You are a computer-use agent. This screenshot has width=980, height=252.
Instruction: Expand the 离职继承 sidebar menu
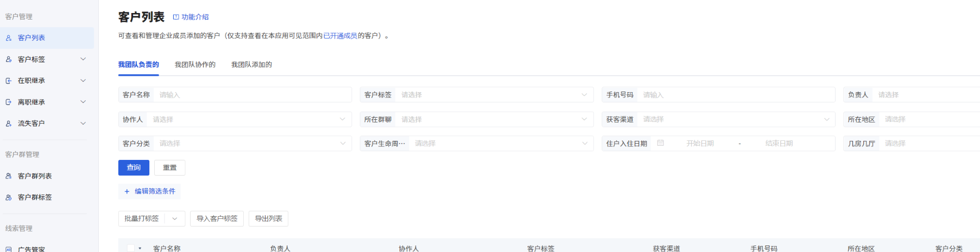(83, 102)
